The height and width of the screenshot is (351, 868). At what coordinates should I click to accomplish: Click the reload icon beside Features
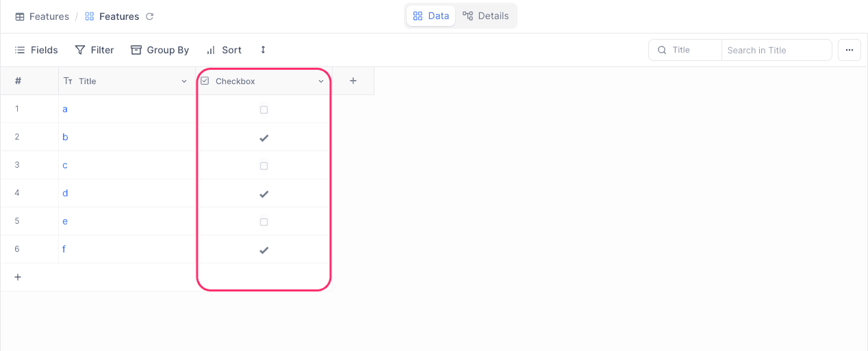pyautogui.click(x=150, y=16)
